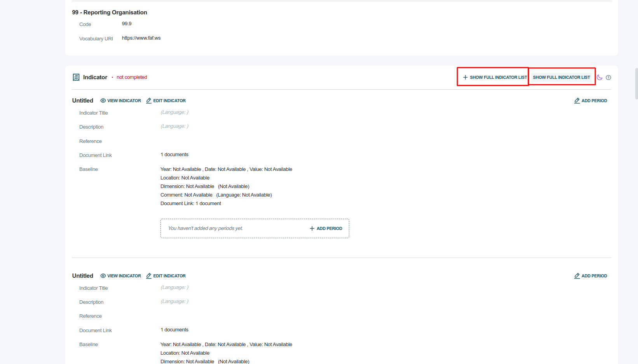Click the 'Indicator' section heading

click(x=95, y=77)
